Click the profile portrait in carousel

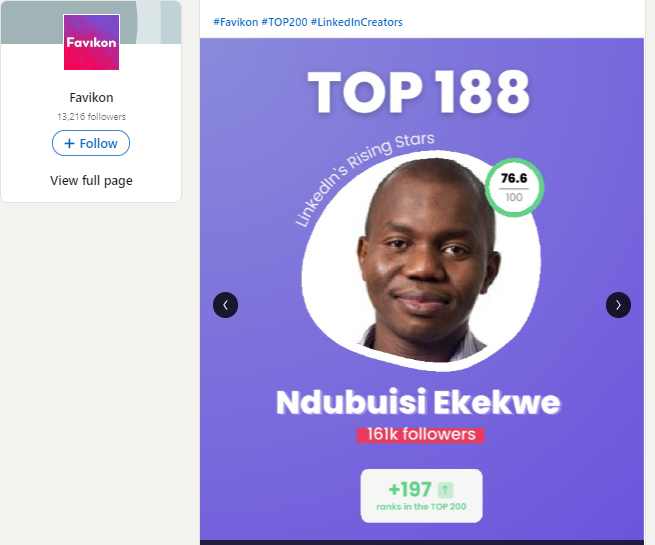[x=421, y=261]
